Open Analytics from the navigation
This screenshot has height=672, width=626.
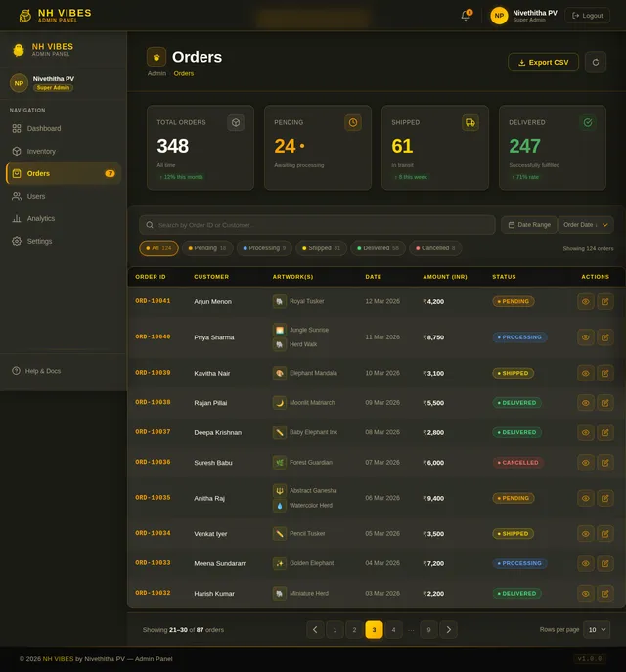41,219
